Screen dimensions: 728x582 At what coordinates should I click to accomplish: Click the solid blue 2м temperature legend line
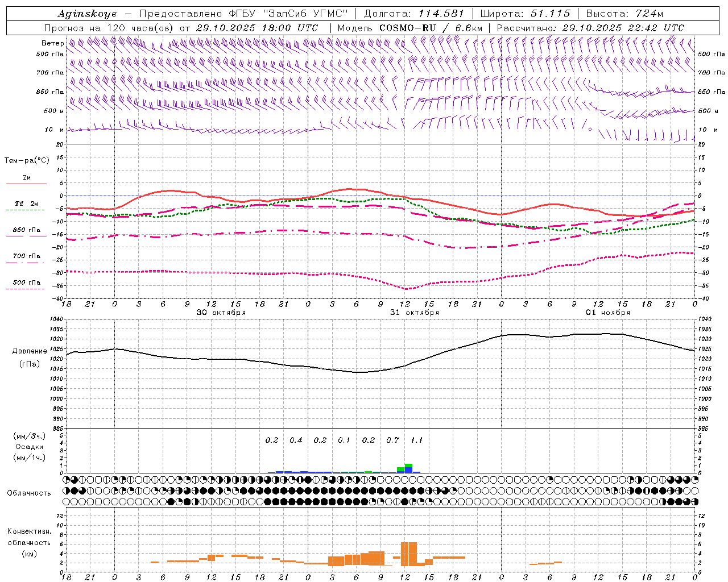(26, 184)
